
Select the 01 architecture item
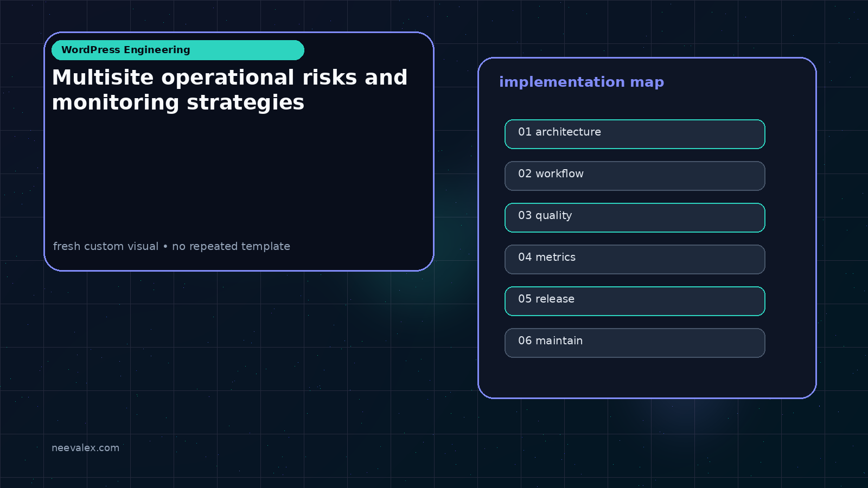635,134
